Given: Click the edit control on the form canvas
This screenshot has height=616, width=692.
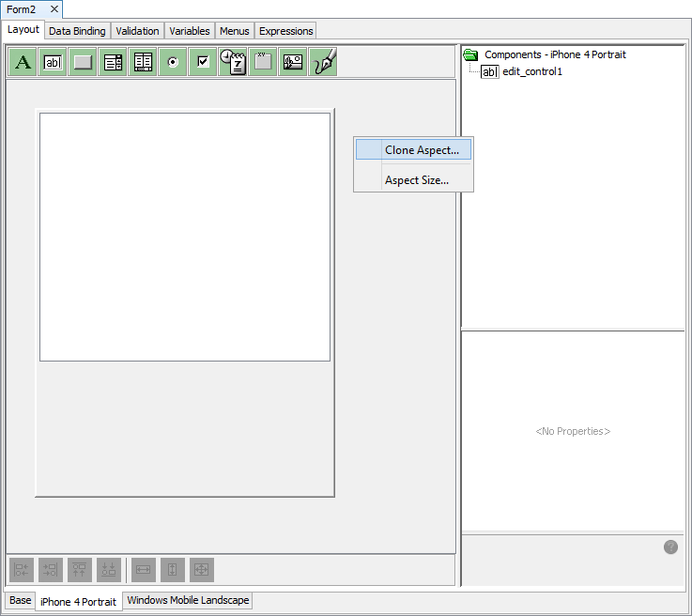Looking at the screenshot, I should pos(185,237).
